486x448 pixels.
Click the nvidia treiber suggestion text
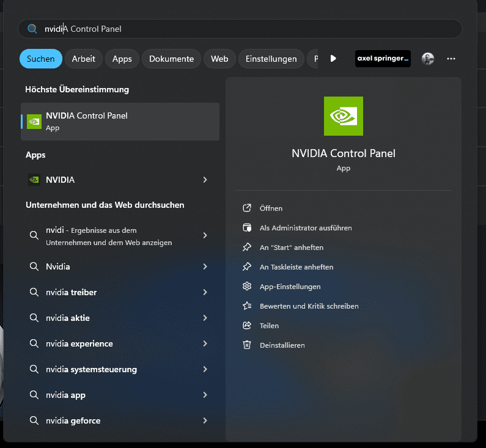(72, 292)
